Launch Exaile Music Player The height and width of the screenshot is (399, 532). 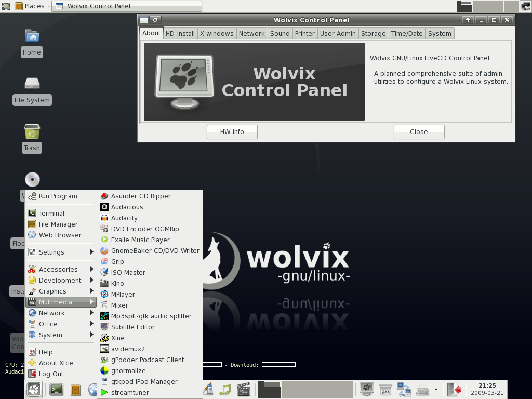(150, 240)
